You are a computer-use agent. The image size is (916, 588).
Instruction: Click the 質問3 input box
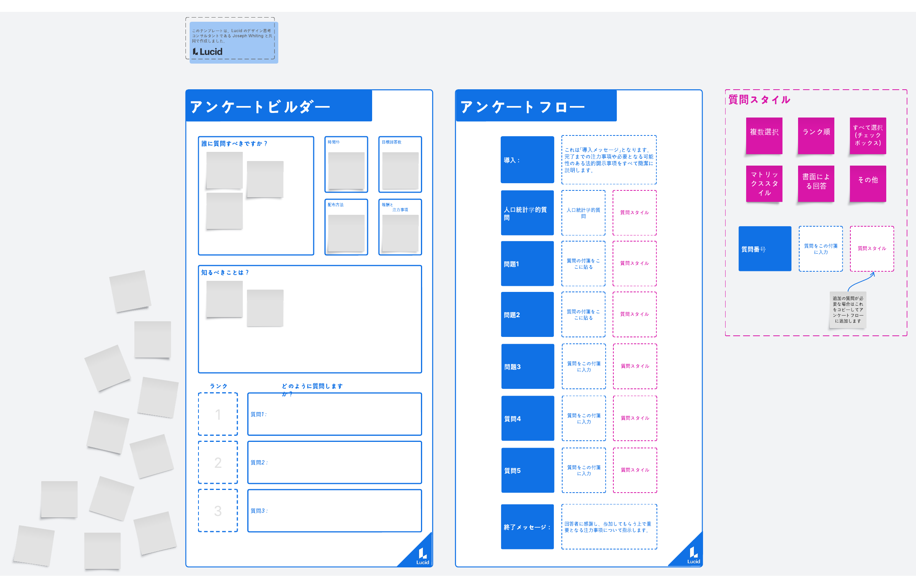pyautogui.click(x=334, y=511)
